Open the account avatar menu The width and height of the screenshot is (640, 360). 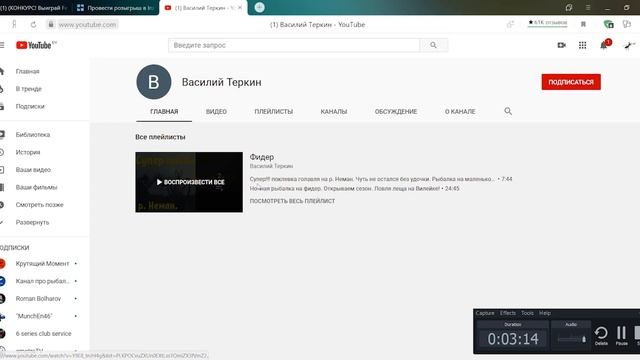point(629,45)
